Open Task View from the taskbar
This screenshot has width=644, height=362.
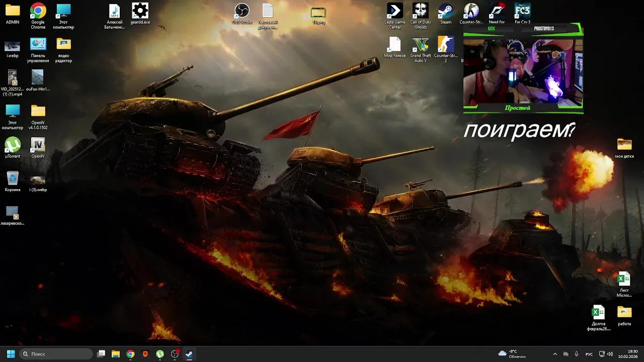[101, 354]
